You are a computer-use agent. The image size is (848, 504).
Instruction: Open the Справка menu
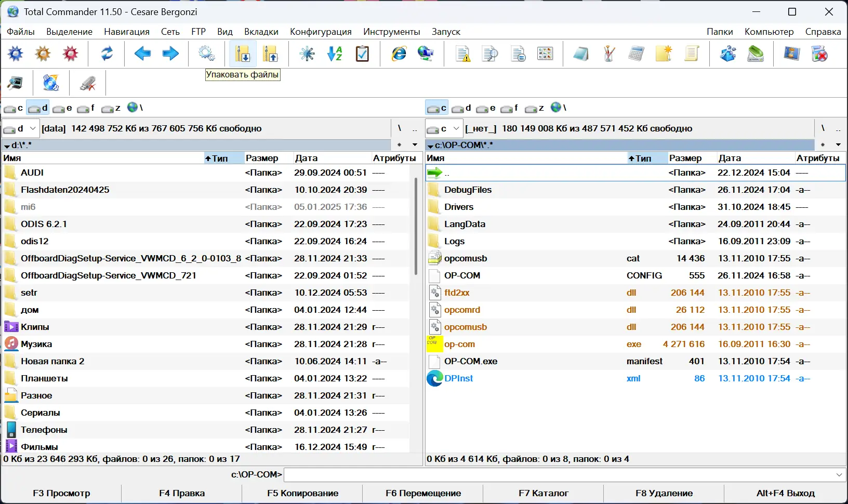[823, 32]
